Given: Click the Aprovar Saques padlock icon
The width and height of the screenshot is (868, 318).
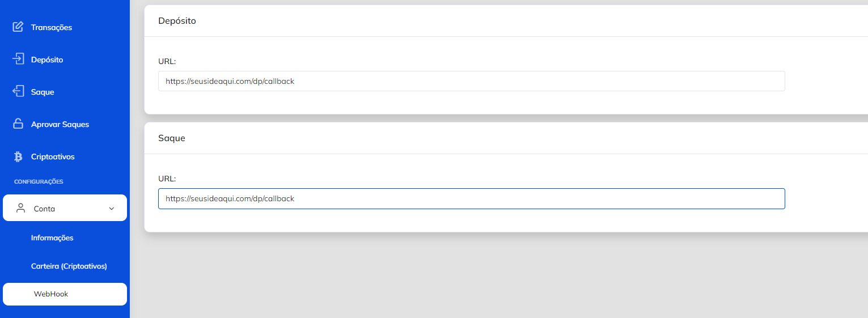Looking at the screenshot, I should click(x=18, y=124).
